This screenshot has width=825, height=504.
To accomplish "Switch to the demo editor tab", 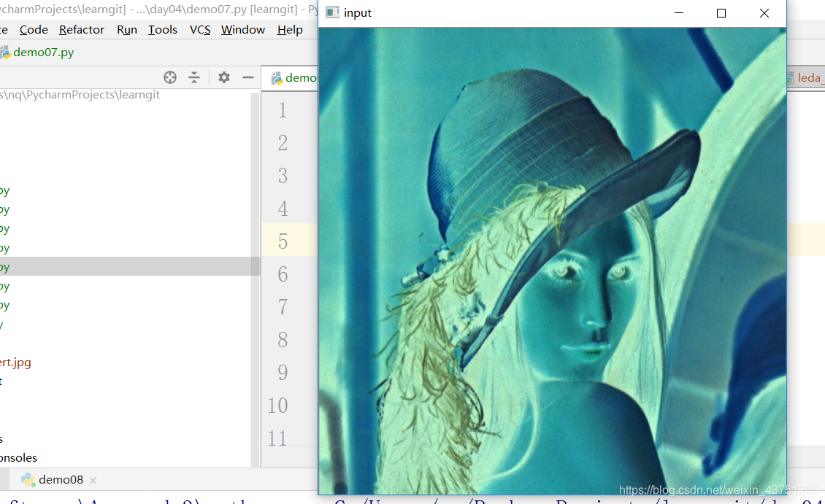I will pyautogui.click(x=293, y=78).
